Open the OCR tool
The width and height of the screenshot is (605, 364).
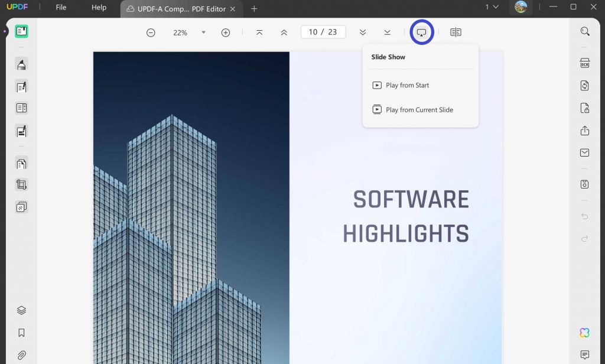click(585, 62)
